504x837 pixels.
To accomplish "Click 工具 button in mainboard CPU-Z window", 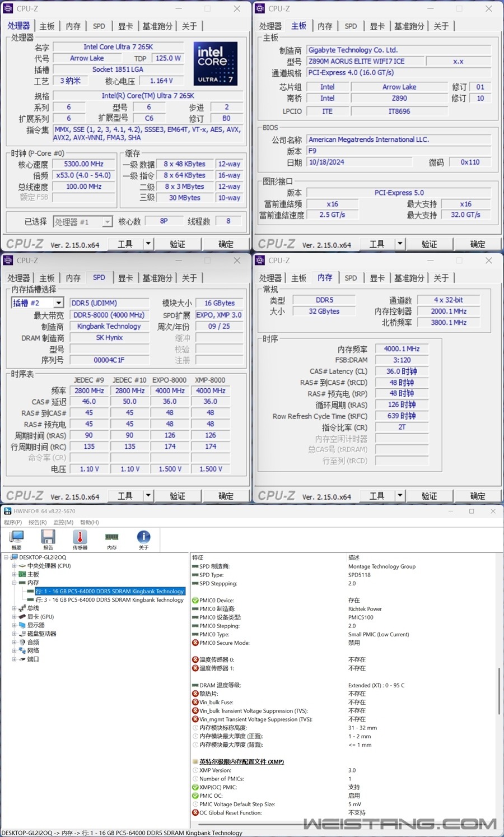I will tap(377, 244).
